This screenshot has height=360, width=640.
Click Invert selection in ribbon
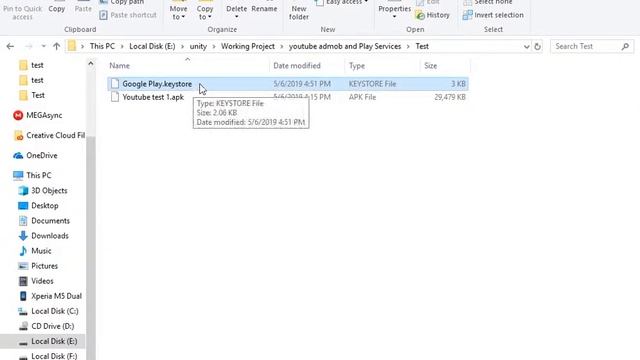click(493, 15)
